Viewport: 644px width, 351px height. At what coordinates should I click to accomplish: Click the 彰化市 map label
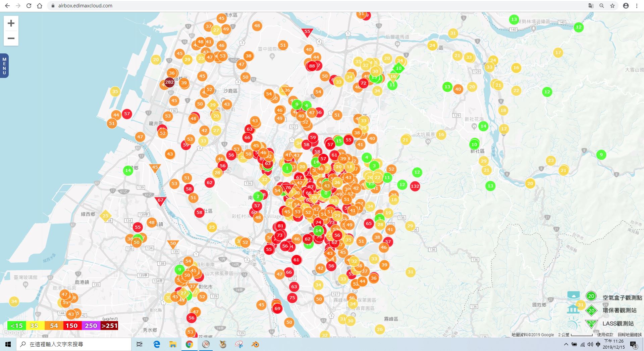coord(205,287)
